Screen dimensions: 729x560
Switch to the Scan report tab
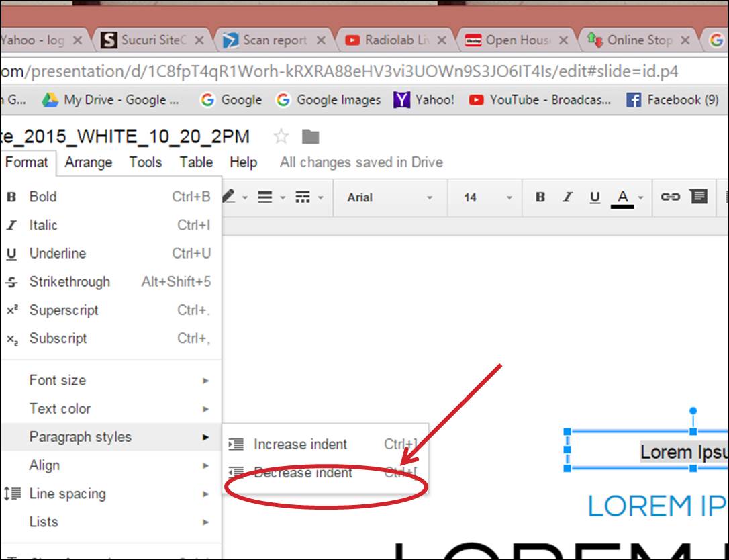(x=275, y=40)
